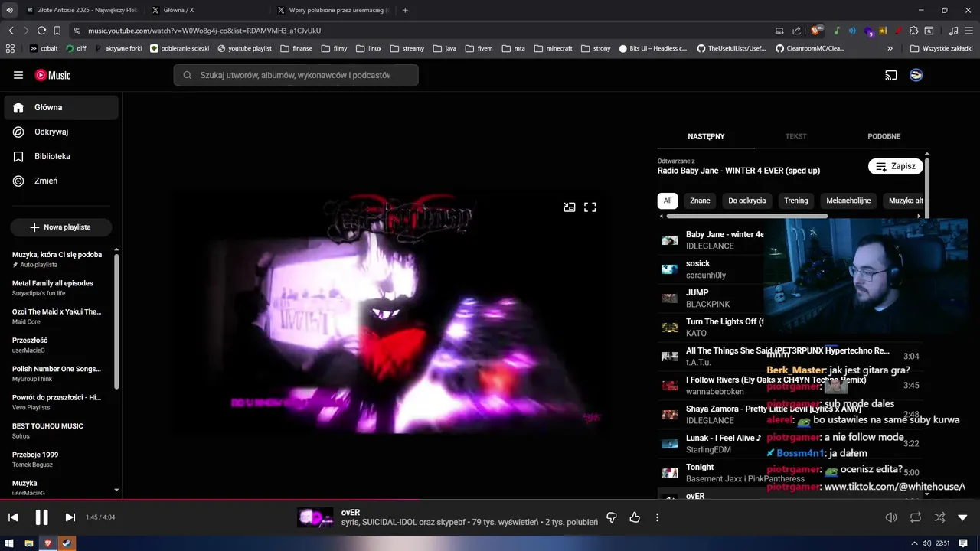Open the Cast to device icon
This screenshot has height=551, width=980.
[891, 75]
